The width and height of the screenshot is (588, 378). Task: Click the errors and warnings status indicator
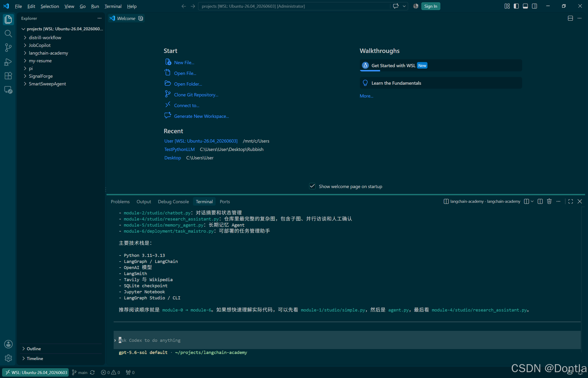(110, 372)
